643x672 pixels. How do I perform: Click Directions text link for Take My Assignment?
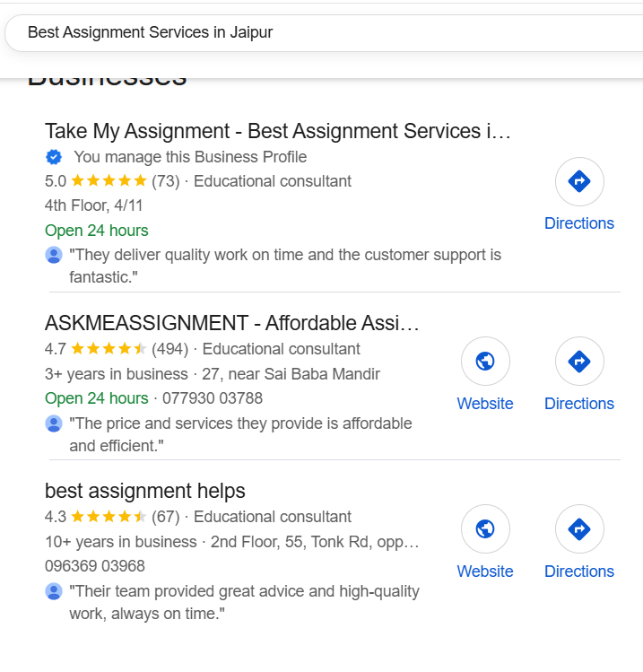pos(579,223)
